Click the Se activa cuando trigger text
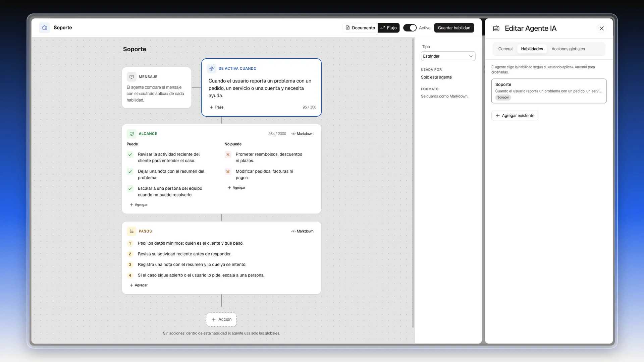Viewport: 644px width, 362px height. (x=260, y=88)
